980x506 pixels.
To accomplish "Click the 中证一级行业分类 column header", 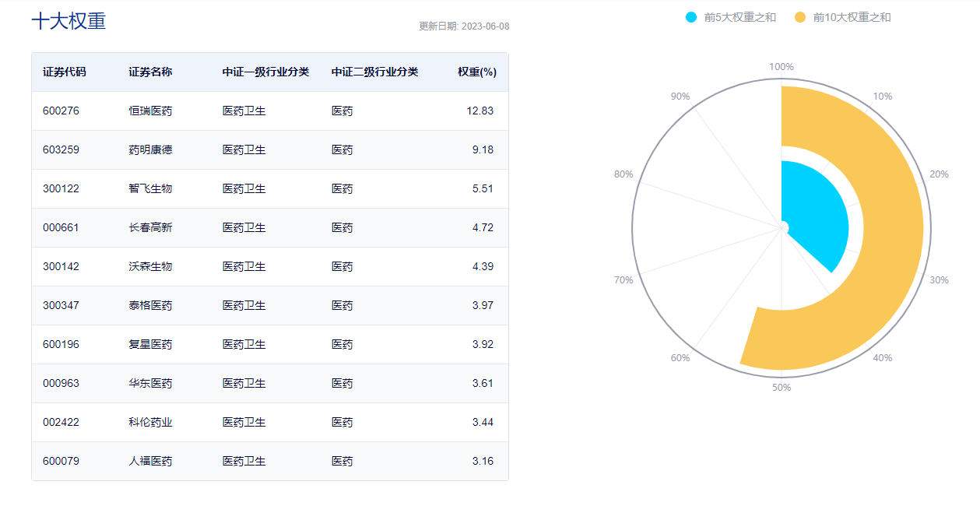I will coord(265,72).
